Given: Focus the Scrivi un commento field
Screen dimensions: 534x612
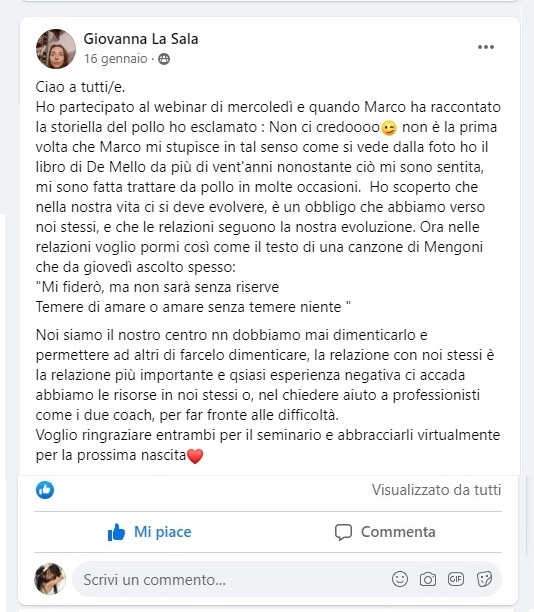Looking at the screenshot, I should pos(287,579).
